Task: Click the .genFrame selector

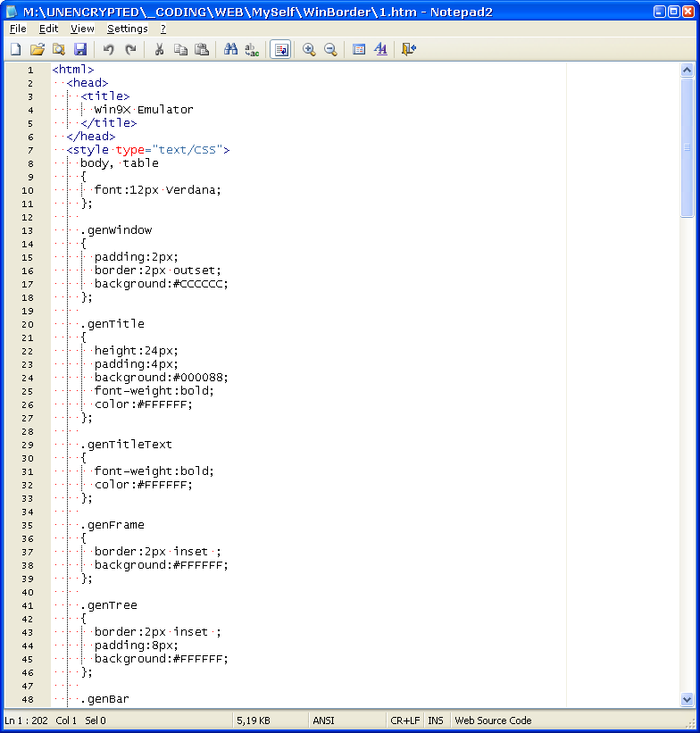Action: (112, 525)
